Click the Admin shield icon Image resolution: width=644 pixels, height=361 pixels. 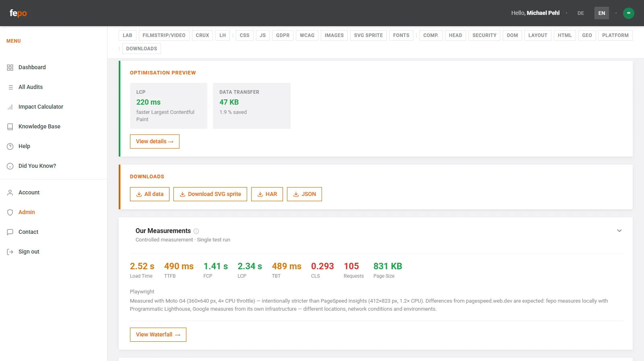(10, 212)
